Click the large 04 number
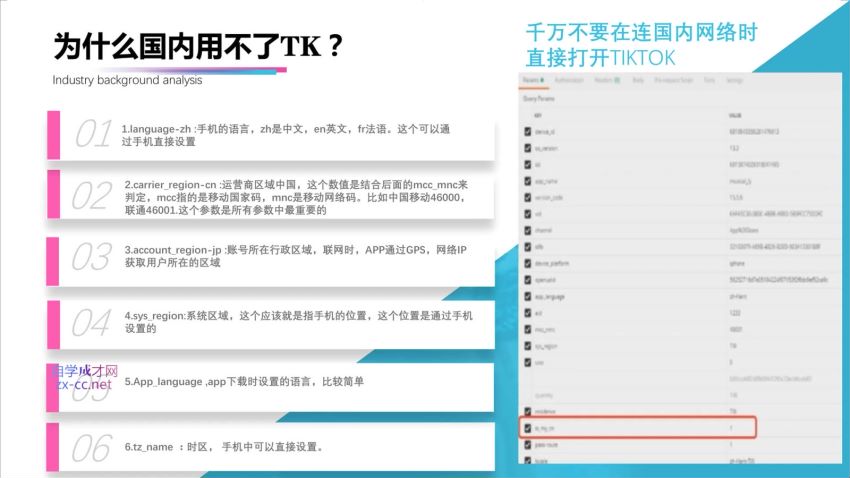Image resolution: width=850 pixels, height=478 pixels. (92, 323)
